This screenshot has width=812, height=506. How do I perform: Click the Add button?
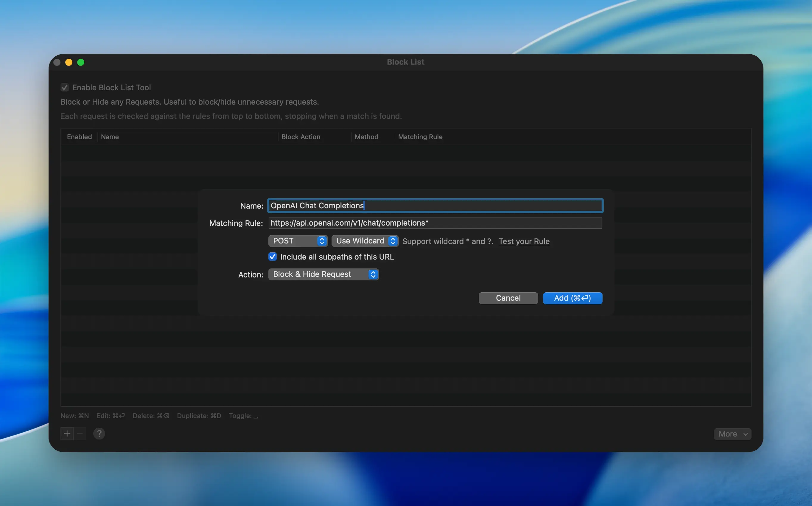(573, 298)
